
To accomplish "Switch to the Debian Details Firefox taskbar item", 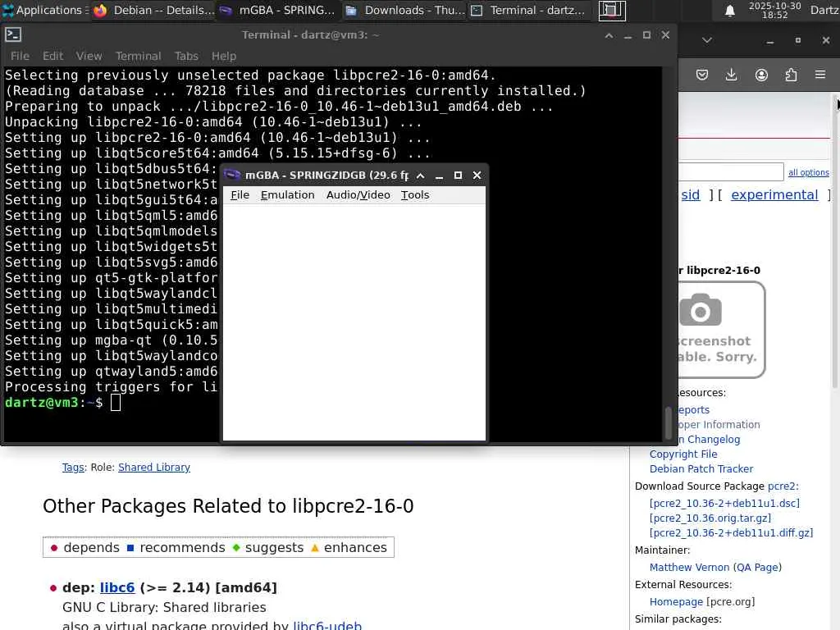I will tap(153, 10).
